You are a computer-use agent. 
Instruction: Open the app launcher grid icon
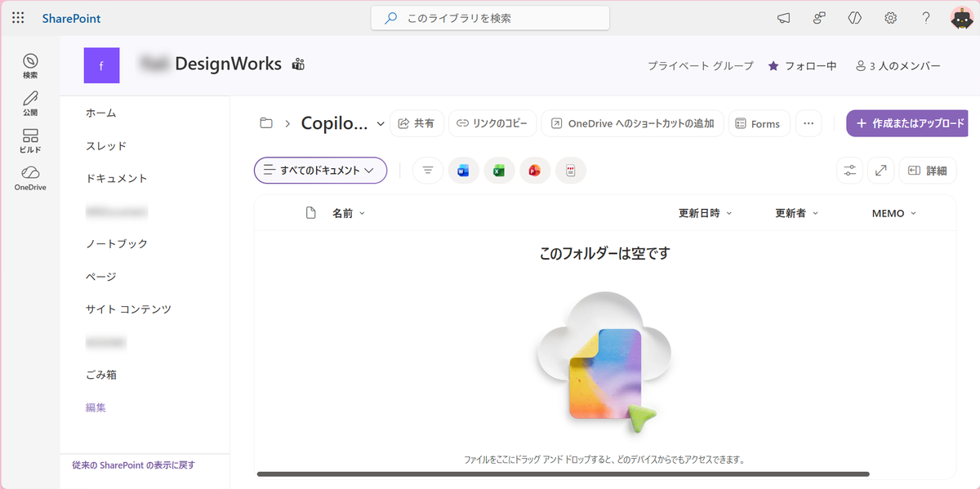(x=18, y=18)
